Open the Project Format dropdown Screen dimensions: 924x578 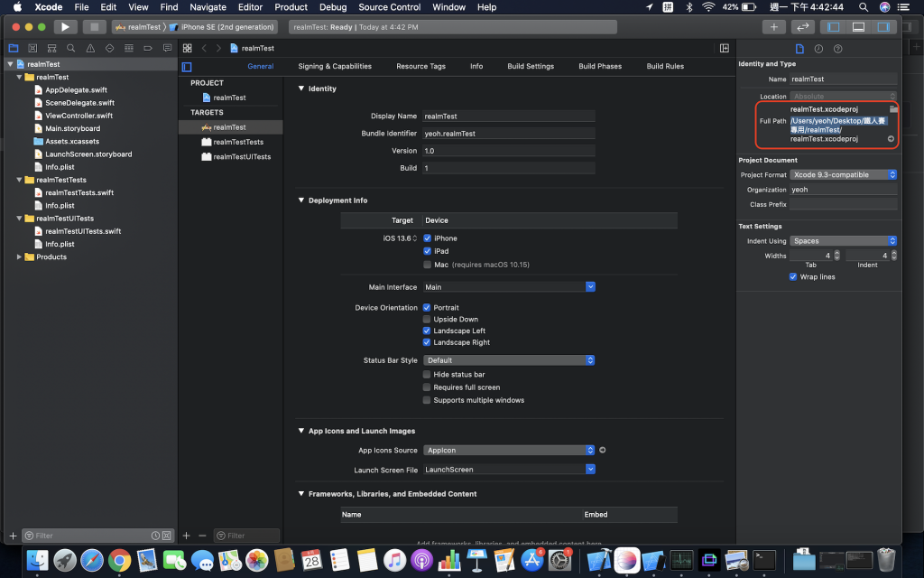(844, 175)
